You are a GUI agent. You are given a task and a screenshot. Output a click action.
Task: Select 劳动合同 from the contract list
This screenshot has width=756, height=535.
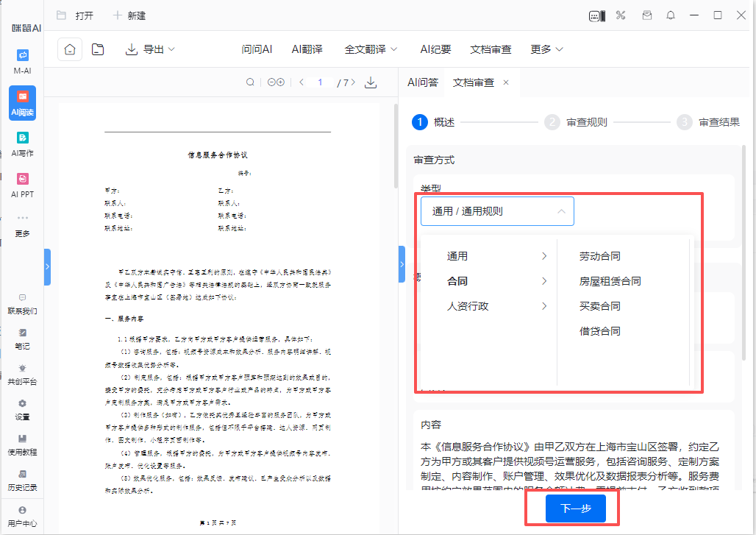click(x=599, y=256)
